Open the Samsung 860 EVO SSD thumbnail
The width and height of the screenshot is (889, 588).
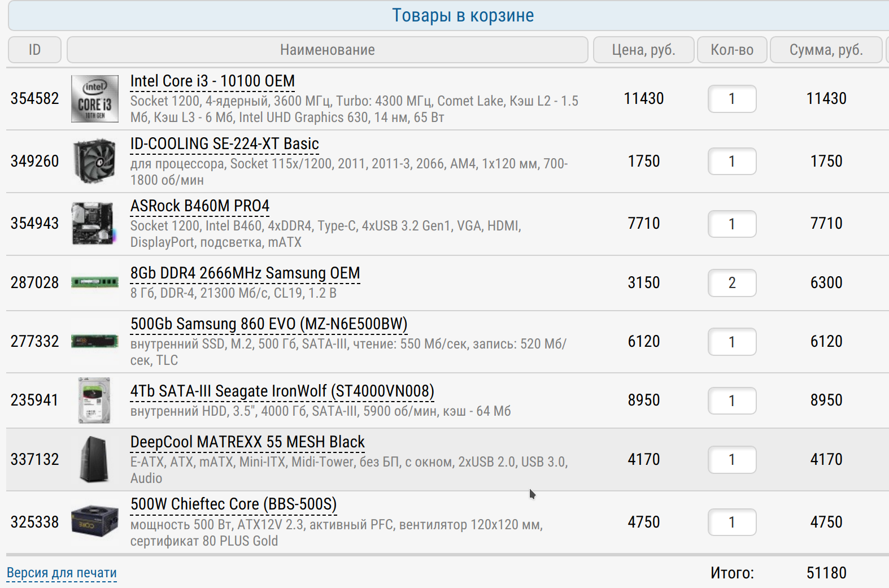click(x=95, y=341)
